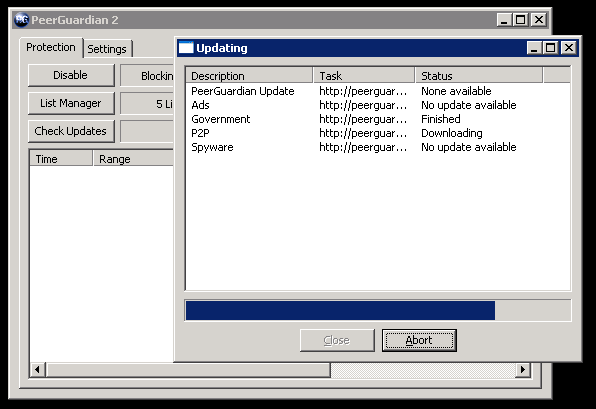Click the Time column header in main window
Viewport: 596px width, 409px height.
click(x=61, y=159)
